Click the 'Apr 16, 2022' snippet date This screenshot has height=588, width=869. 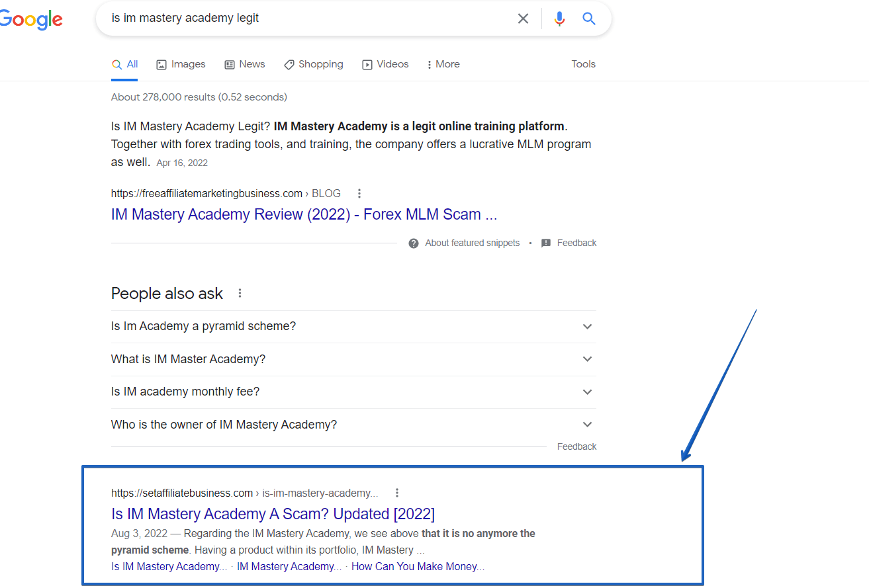click(182, 163)
